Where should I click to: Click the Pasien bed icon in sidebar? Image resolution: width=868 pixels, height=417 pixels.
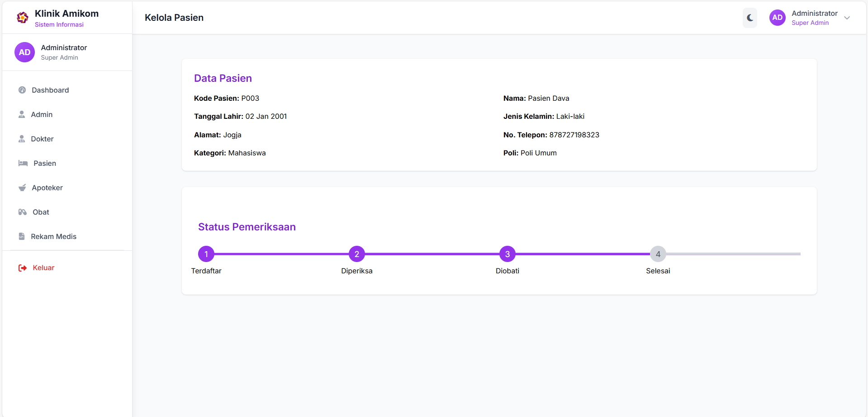click(23, 163)
